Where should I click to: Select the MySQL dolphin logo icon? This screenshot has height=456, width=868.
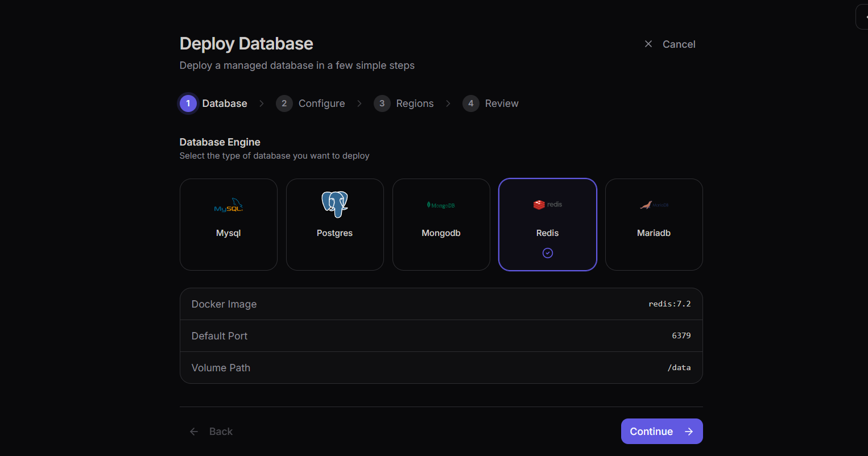(228, 205)
